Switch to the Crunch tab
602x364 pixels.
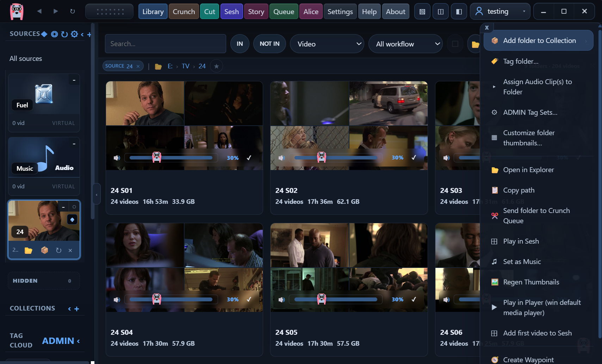click(x=184, y=12)
